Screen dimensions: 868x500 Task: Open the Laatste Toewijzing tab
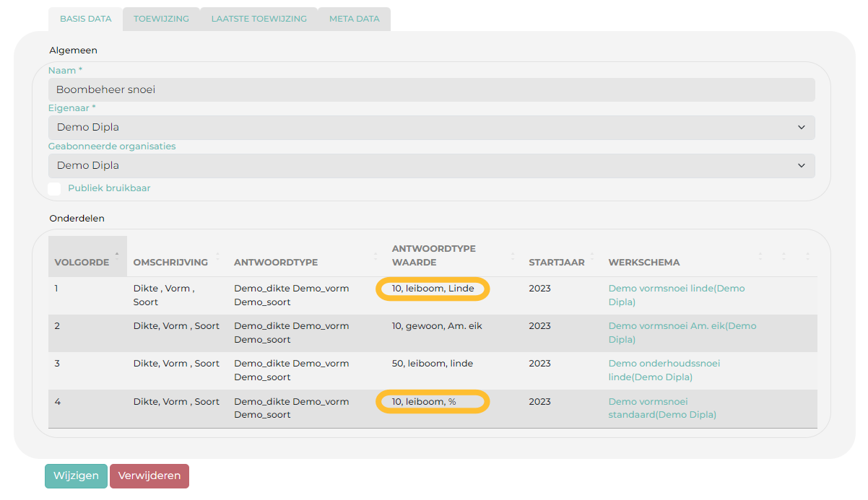click(259, 19)
